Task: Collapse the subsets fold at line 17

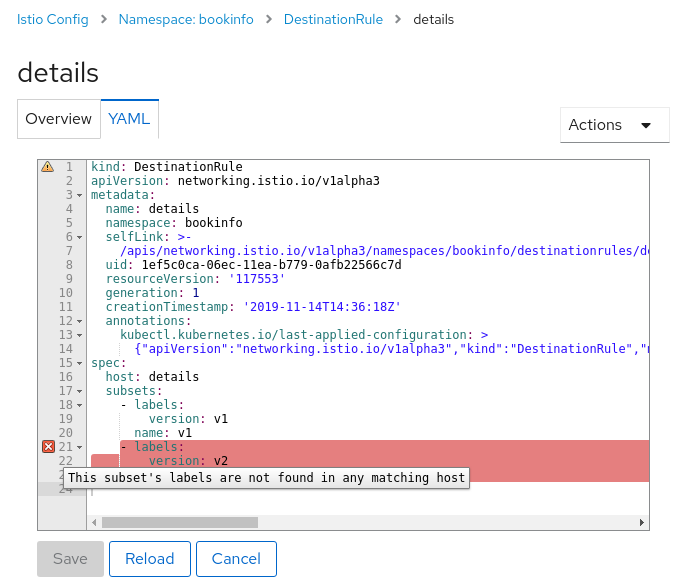Action: pos(80,391)
